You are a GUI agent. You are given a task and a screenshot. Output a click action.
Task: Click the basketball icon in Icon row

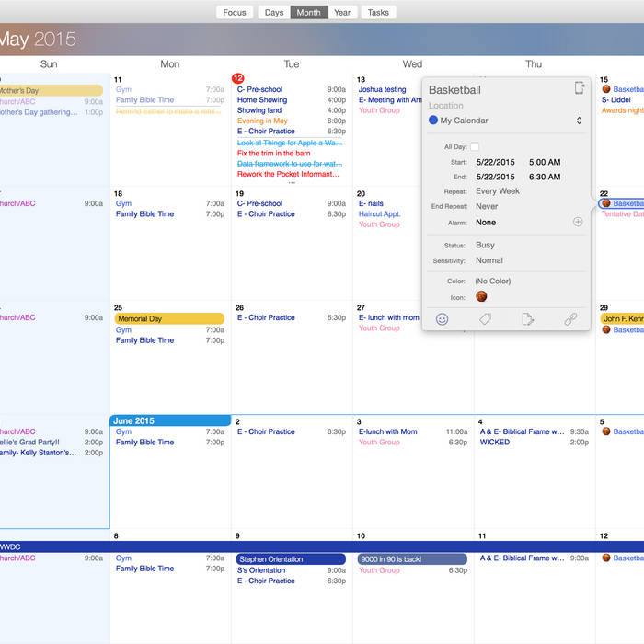[481, 296]
